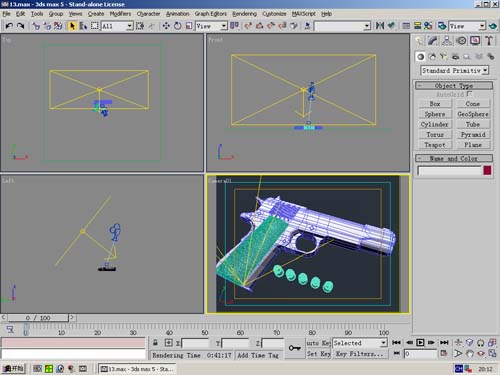500x375 pixels.
Task: Click the Undo arrow icon
Action: [x=9, y=26]
